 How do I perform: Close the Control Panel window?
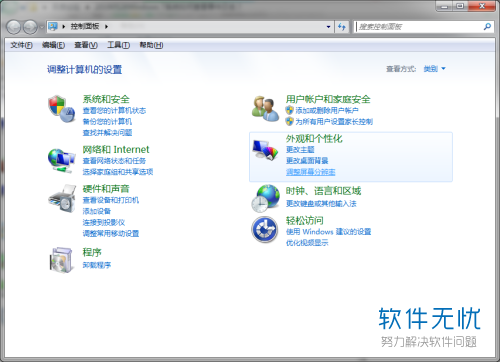coord(482,6)
